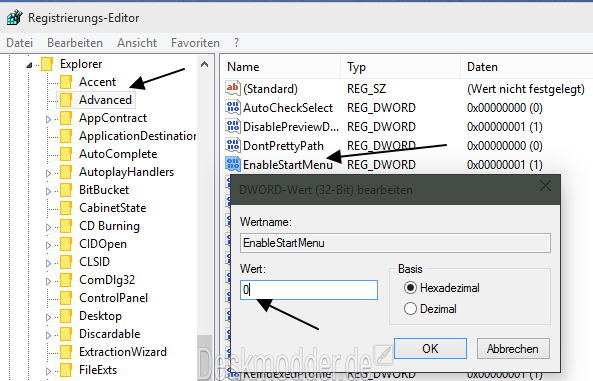This screenshot has width=593, height=381.
Task: Select the ApplicationDestinations folder icon
Action: click(66, 136)
